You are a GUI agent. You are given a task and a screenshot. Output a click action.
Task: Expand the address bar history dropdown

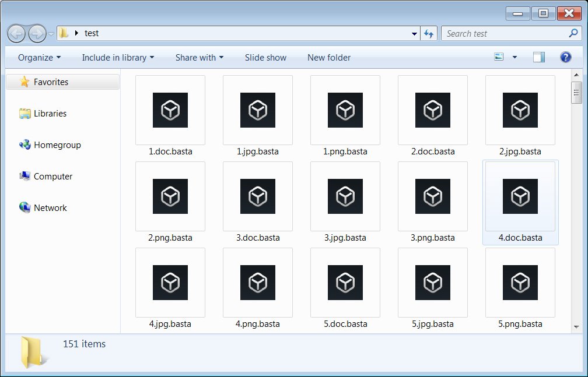[414, 34]
